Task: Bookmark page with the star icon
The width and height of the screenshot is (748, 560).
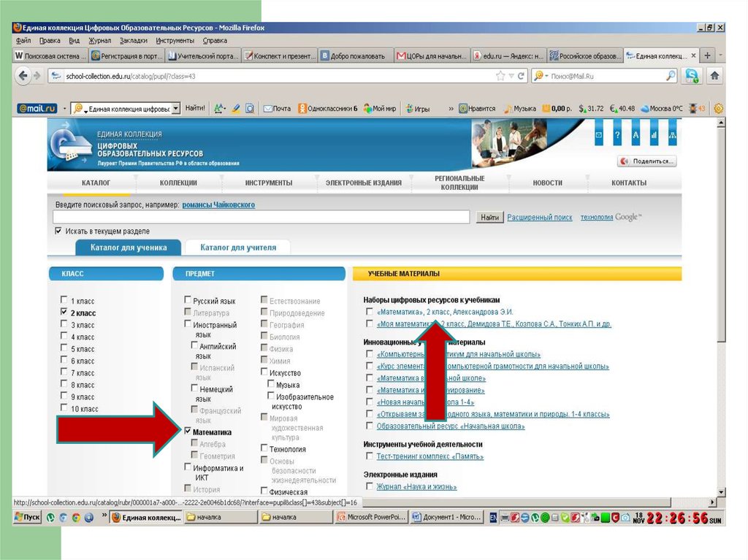Action: pos(500,75)
